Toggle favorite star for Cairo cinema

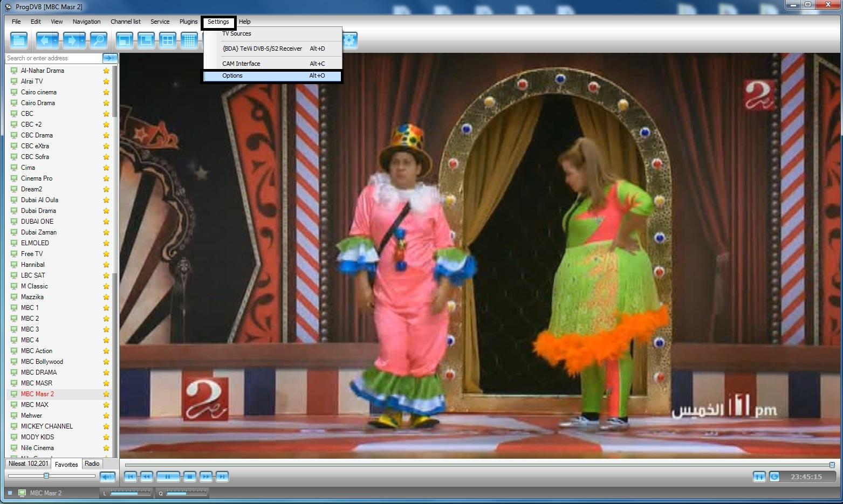(x=106, y=92)
